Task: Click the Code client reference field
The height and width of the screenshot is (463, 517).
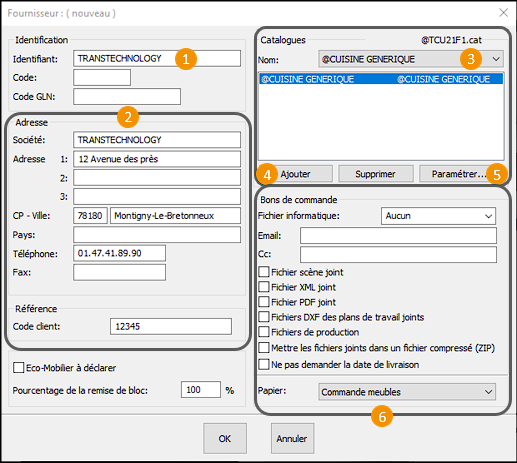Action: point(171,326)
